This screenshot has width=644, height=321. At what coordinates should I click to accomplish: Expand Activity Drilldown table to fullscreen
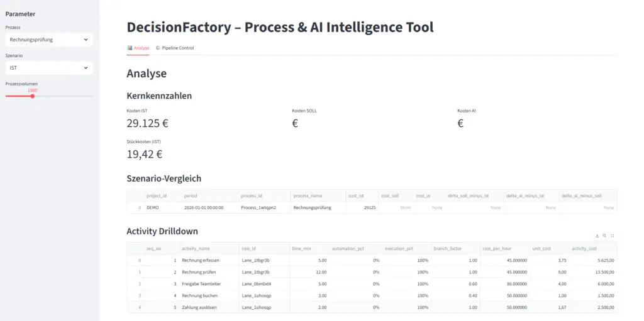pos(612,236)
